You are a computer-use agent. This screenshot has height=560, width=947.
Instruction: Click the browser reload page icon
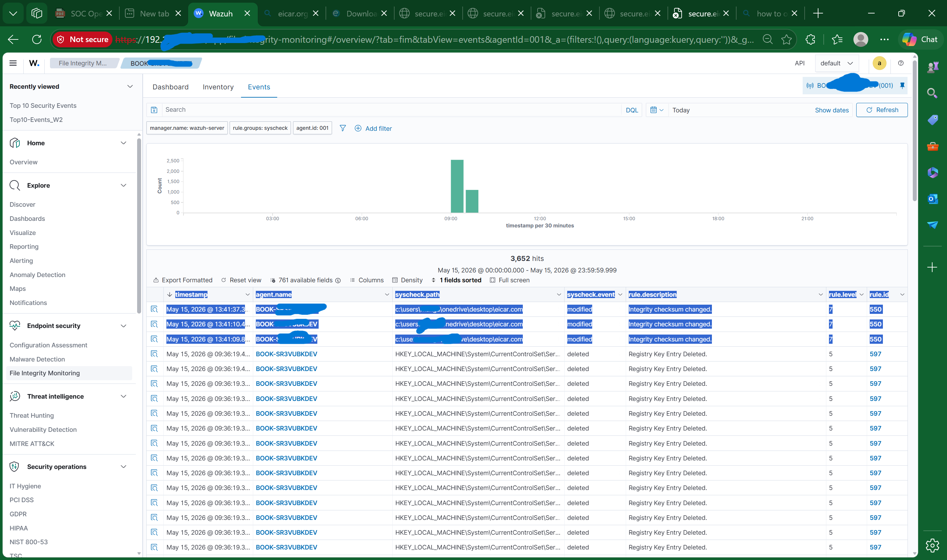pos(37,39)
